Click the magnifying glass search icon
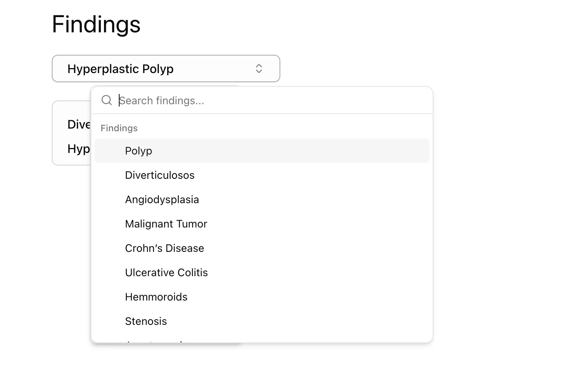 [x=107, y=100]
